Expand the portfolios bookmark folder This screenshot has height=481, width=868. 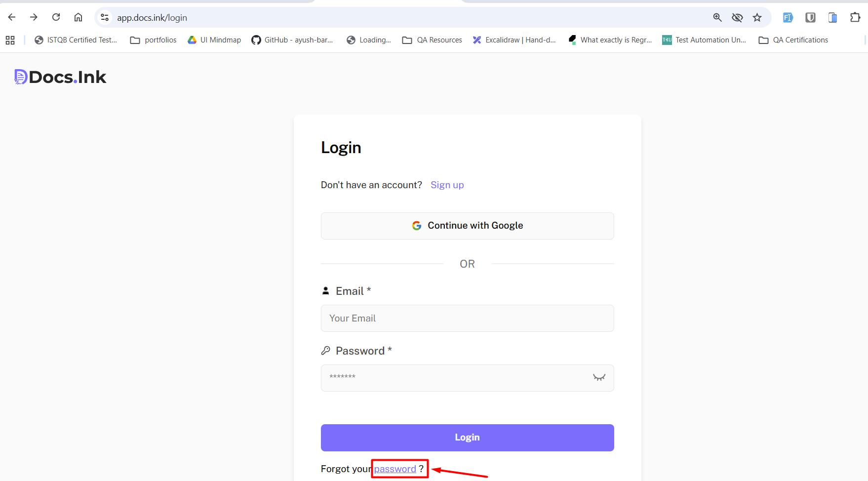[153, 40]
